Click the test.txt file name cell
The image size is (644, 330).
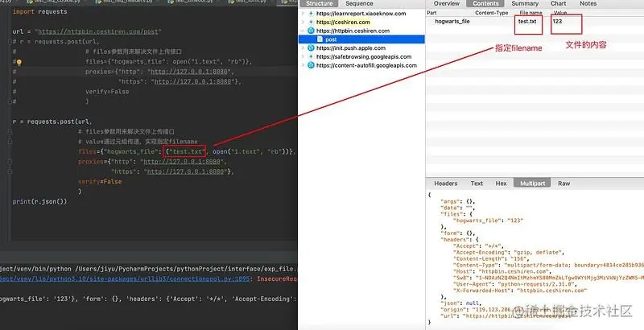pos(527,22)
